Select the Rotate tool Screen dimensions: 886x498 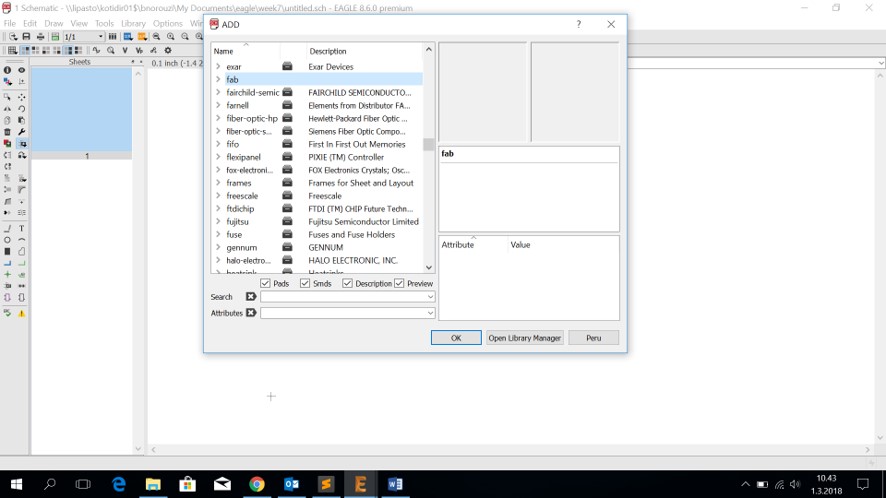(x=21, y=109)
